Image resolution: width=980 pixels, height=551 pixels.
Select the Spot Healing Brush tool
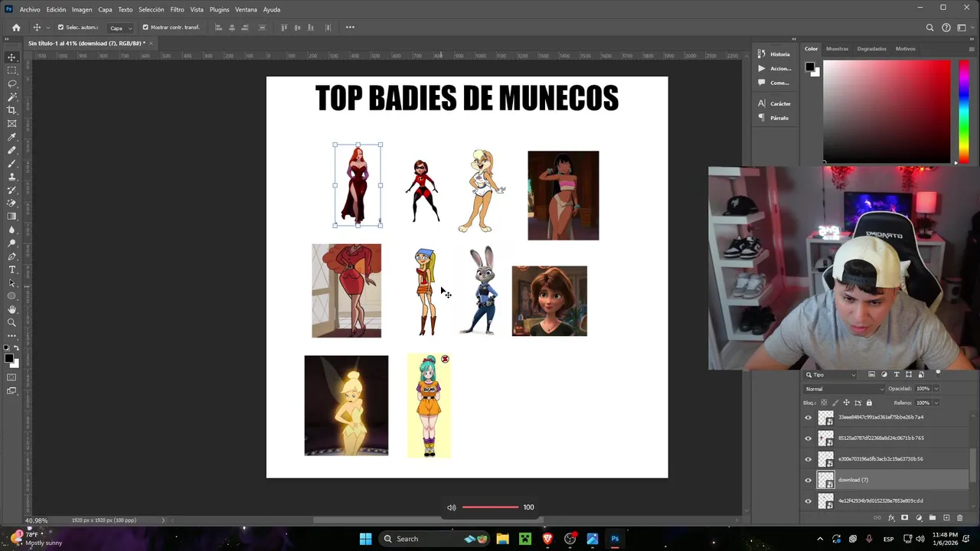pyautogui.click(x=11, y=150)
